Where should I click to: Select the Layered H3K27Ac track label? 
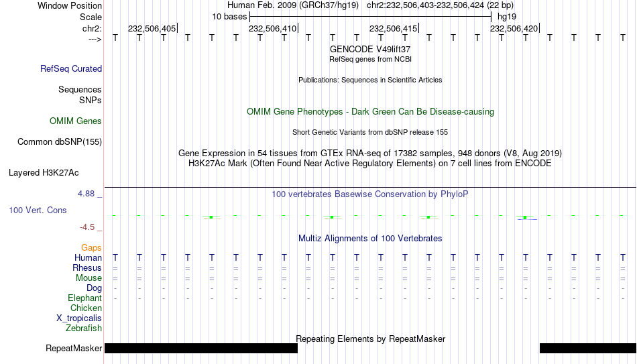44,173
